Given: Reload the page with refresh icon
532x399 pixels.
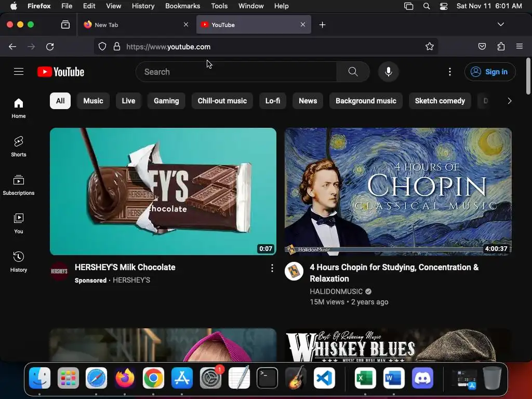Looking at the screenshot, I should (x=50, y=46).
